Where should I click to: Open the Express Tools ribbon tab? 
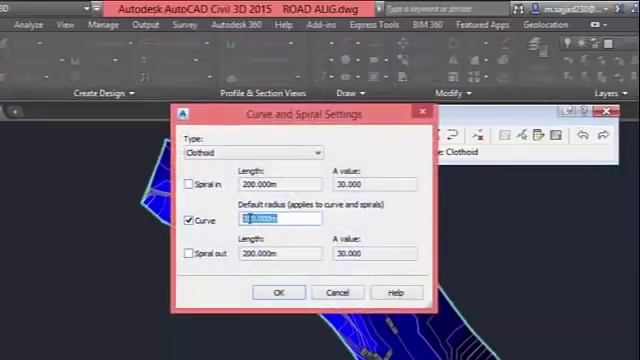coord(374,25)
